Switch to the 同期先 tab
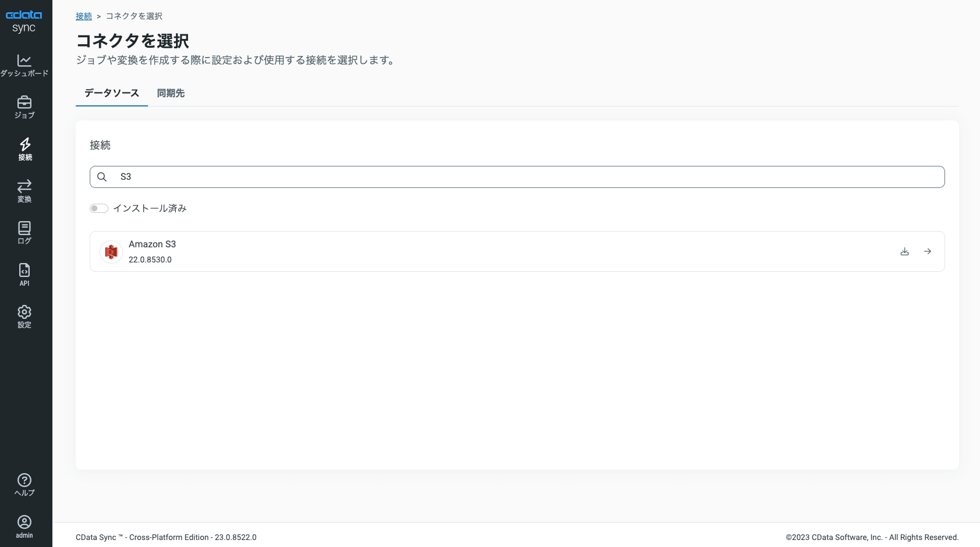The height and width of the screenshot is (547, 980). 171,93
